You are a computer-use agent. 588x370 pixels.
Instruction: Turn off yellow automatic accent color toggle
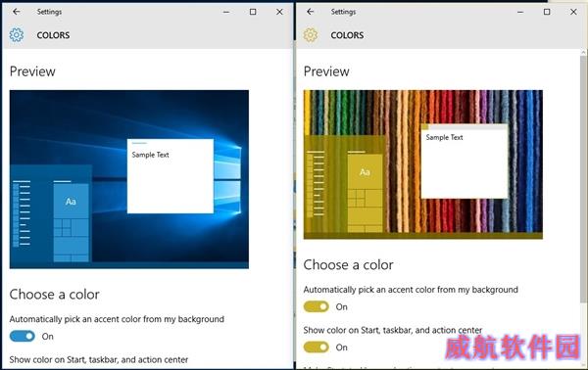pos(317,306)
